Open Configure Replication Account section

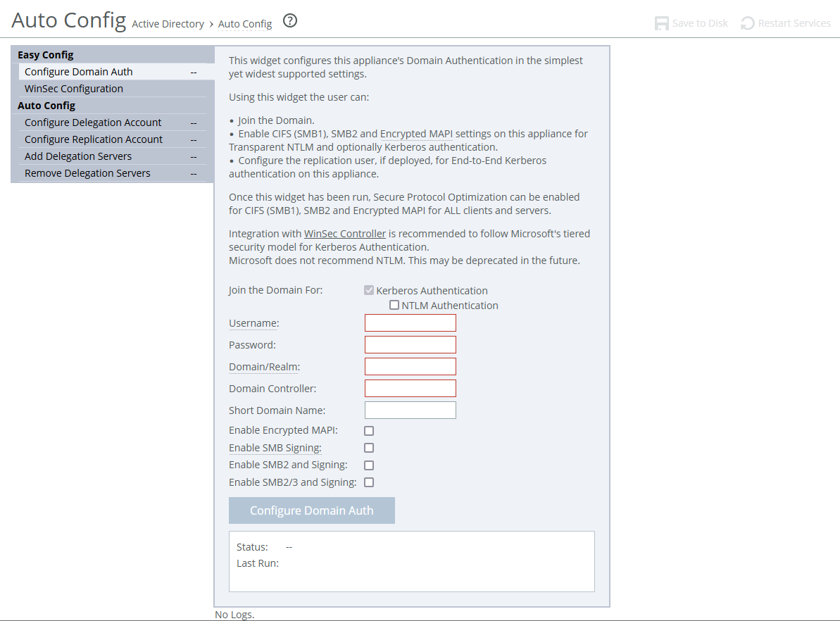94,139
